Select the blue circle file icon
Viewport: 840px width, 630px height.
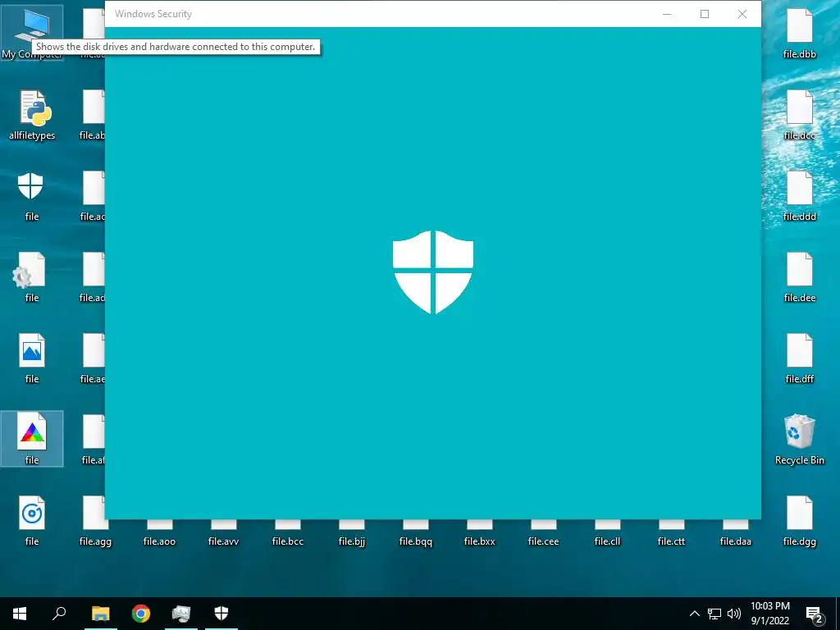point(32,521)
